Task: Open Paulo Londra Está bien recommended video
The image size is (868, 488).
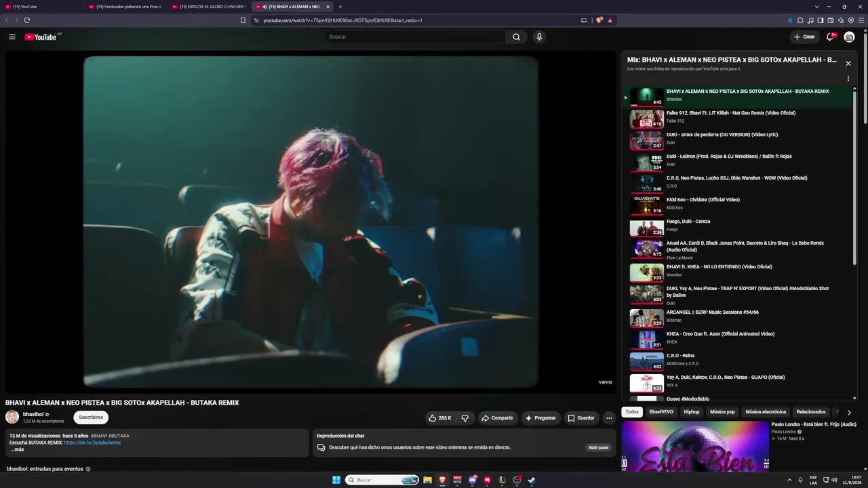Action: tap(695, 446)
